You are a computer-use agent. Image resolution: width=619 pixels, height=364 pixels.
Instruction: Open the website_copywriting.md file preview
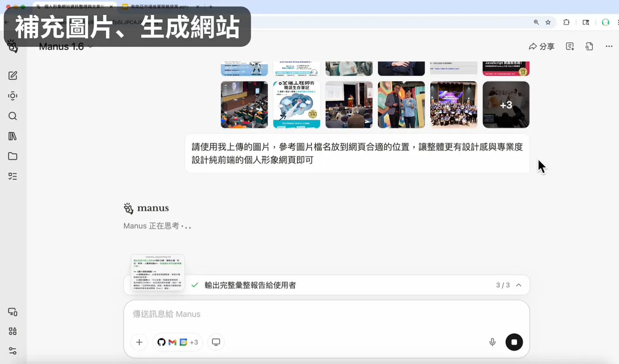(x=158, y=273)
